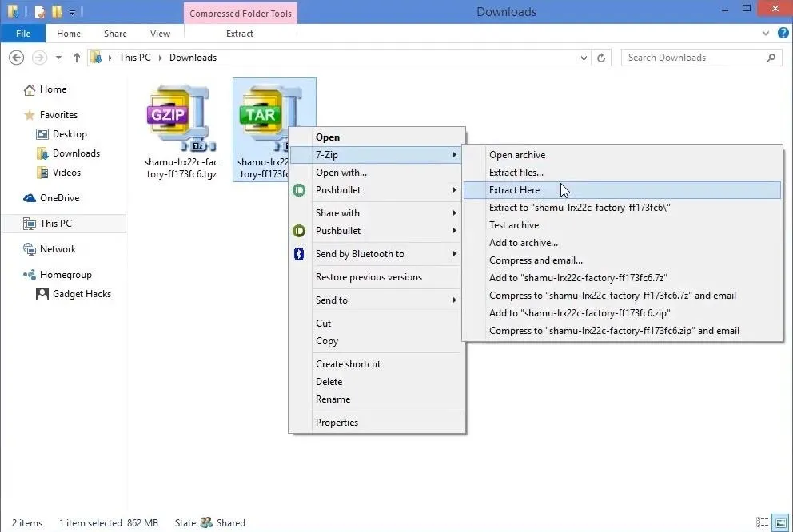
Task: Choose Add to archive... option
Action: 622,243
